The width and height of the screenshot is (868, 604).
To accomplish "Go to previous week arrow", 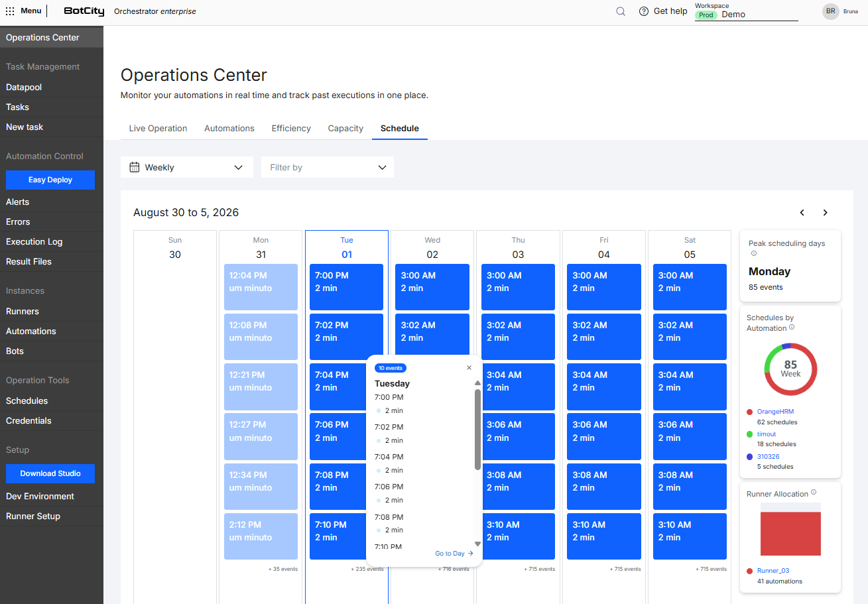I will pos(802,213).
